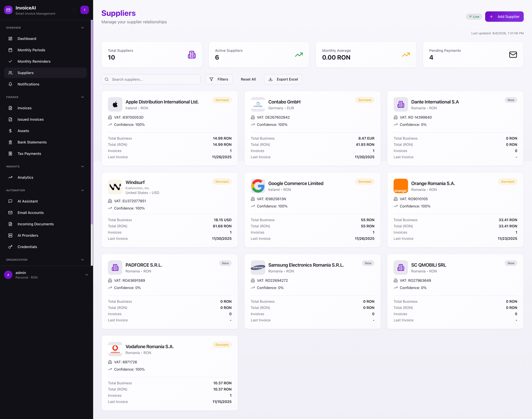Click the Samsung logo

(258, 267)
